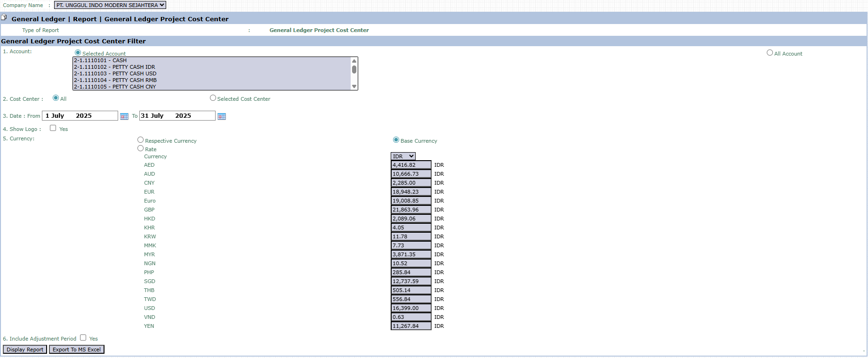This screenshot has width=868, height=358.
Task: Select the Rate currency option
Action: coord(140,148)
